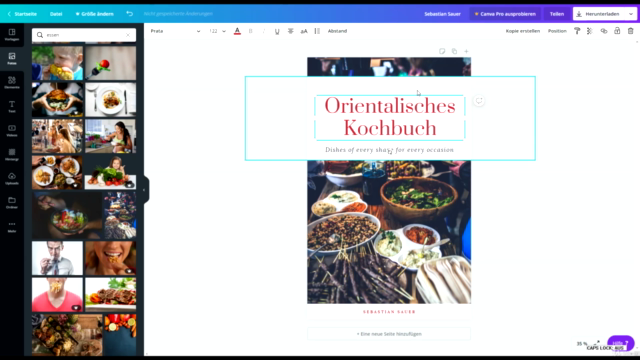Click Eine neue Seite hinzufügen
The image size is (640, 360).
[389, 334]
